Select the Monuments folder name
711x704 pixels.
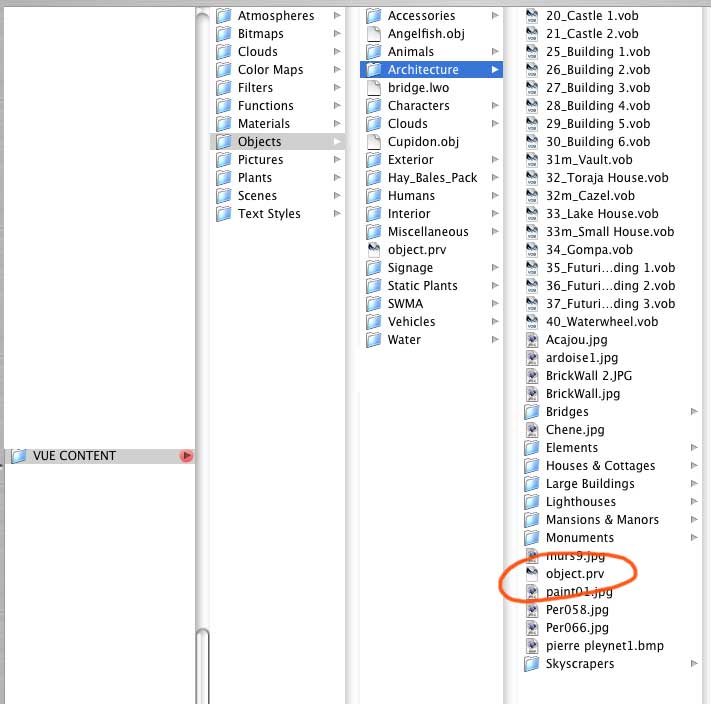(x=580, y=538)
